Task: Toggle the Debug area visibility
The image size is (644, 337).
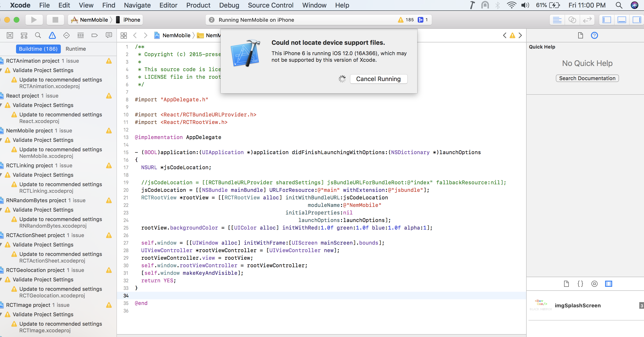Action: [622, 20]
